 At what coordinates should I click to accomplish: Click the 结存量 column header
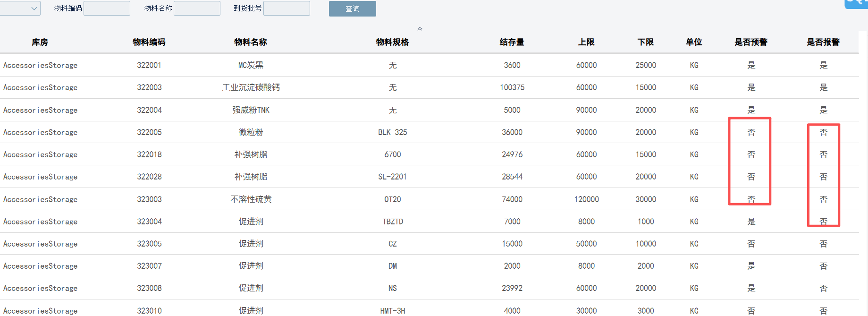[x=512, y=42]
